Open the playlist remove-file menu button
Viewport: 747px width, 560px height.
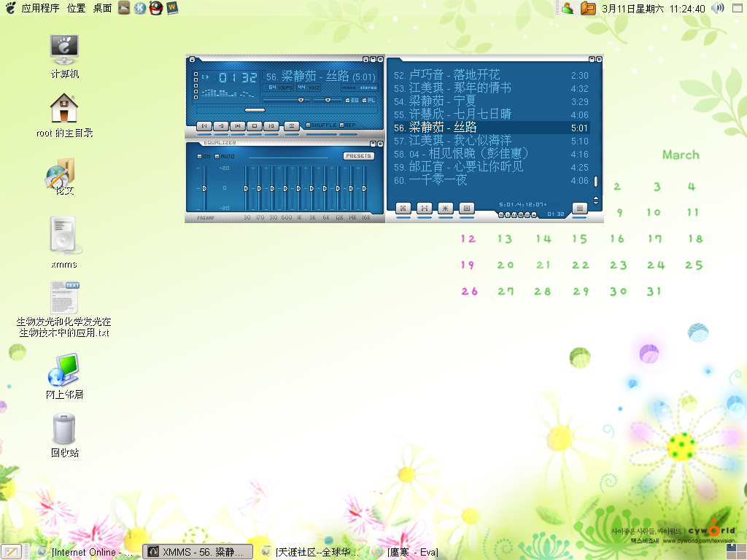[424, 208]
